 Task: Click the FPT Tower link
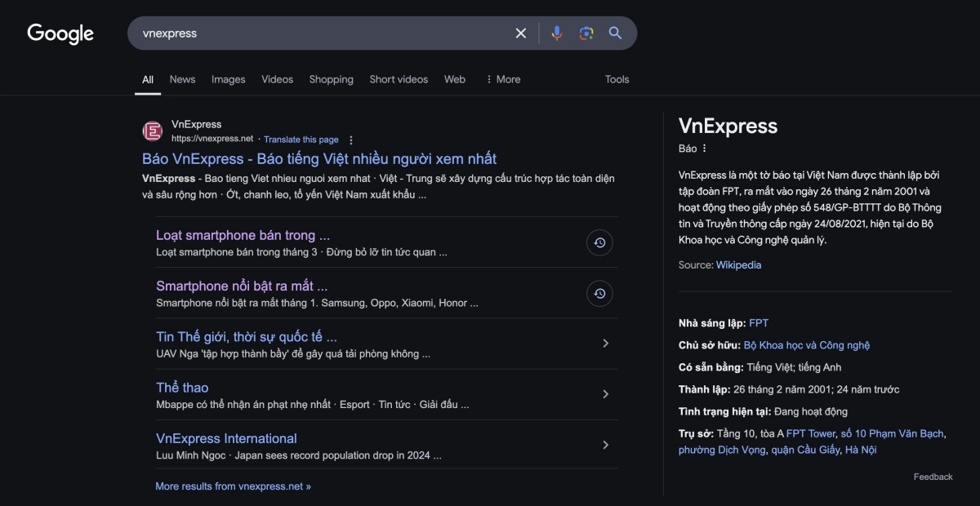click(811, 433)
